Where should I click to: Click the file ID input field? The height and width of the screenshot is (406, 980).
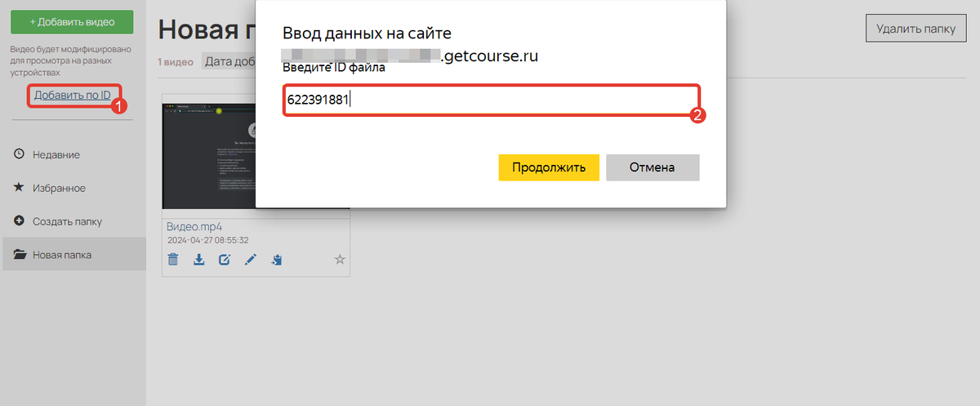pyautogui.click(x=492, y=100)
